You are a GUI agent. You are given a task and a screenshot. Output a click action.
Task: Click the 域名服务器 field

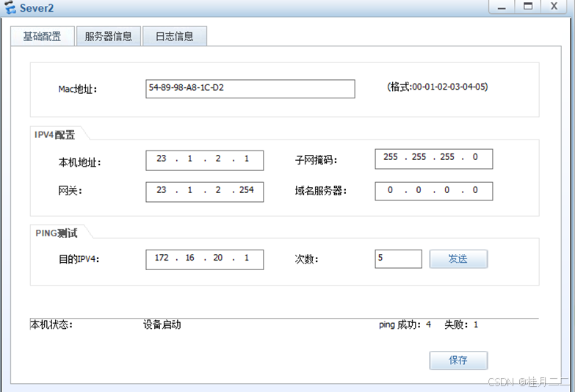433,191
